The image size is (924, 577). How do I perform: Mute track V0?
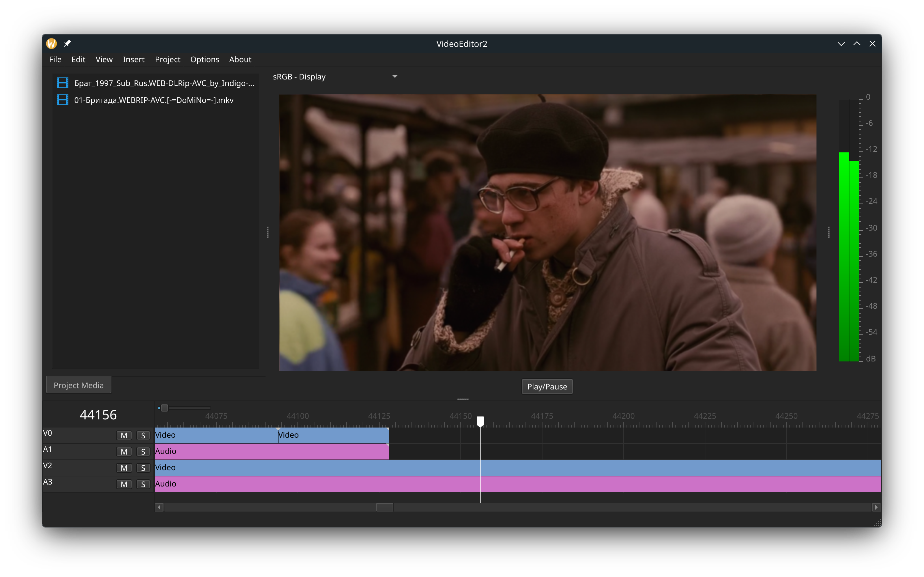pyautogui.click(x=124, y=435)
